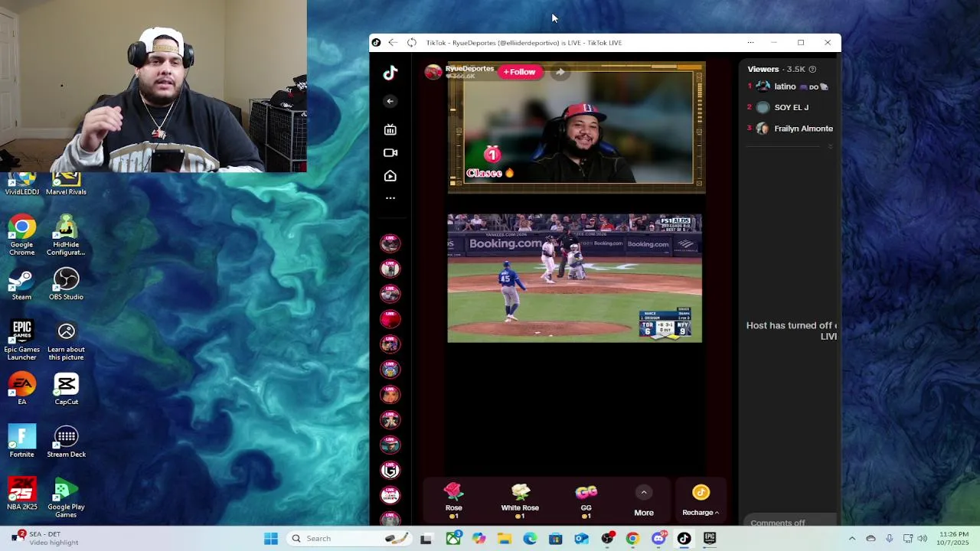Open Discord from taskbar
Viewport: 980px width, 551px height.
658,539
